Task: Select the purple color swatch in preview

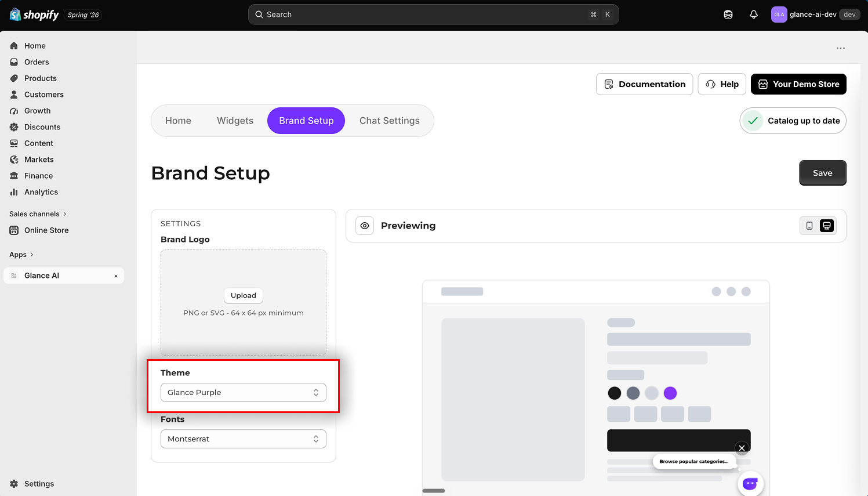Action: 670,393
